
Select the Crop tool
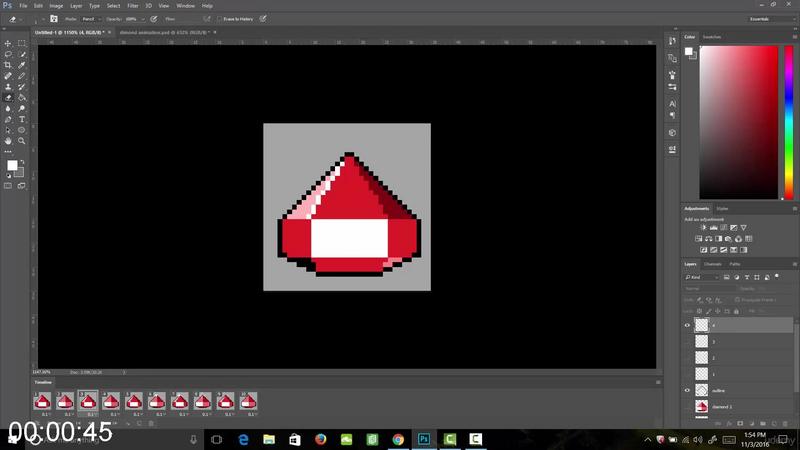8,65
